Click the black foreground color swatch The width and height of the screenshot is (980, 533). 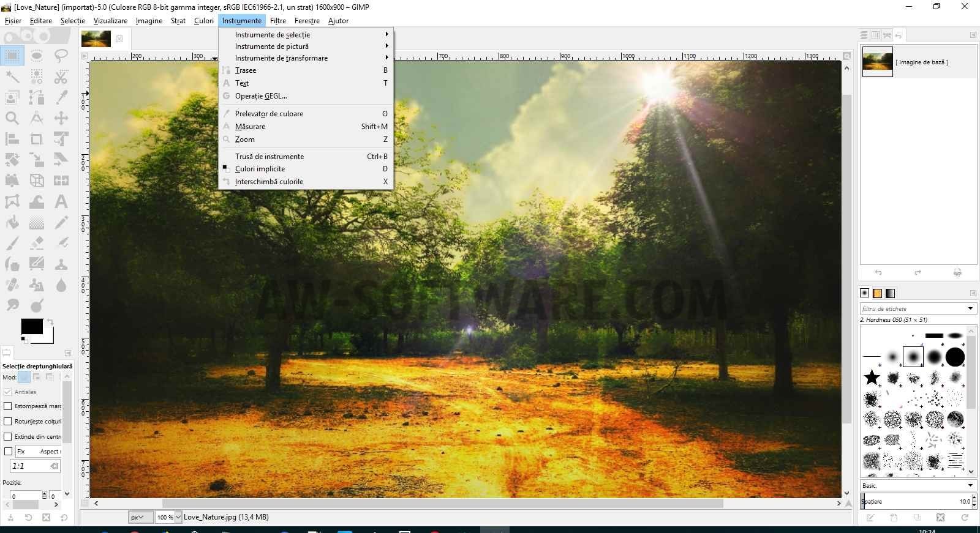coord(31,327)
